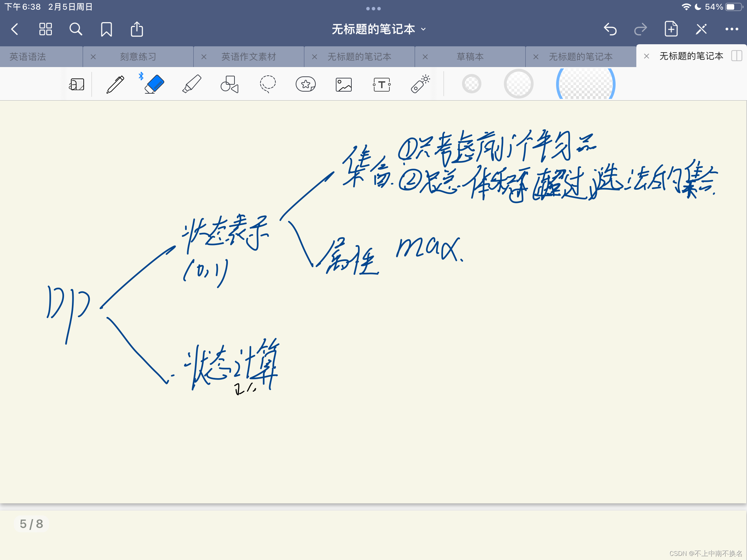This screenshot has height=560, width=747.
Task: Switch to the 英语语法 tab
Action: pyautogui.click(x=28, y=57)
